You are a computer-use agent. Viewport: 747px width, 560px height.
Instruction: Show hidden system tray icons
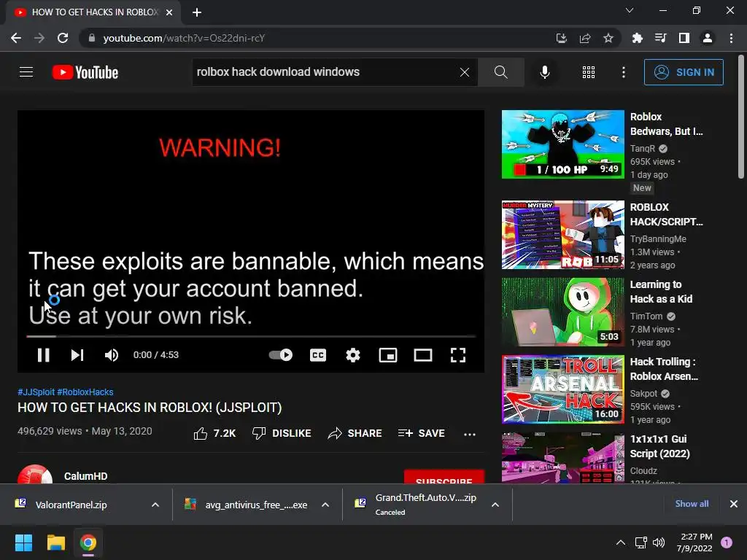(x=621, y=542)
